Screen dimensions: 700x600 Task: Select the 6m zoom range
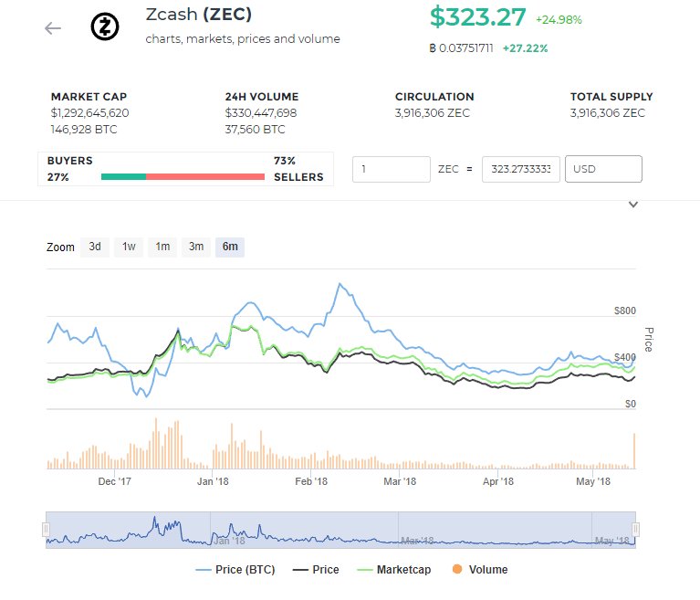click(x=230, y=247)
